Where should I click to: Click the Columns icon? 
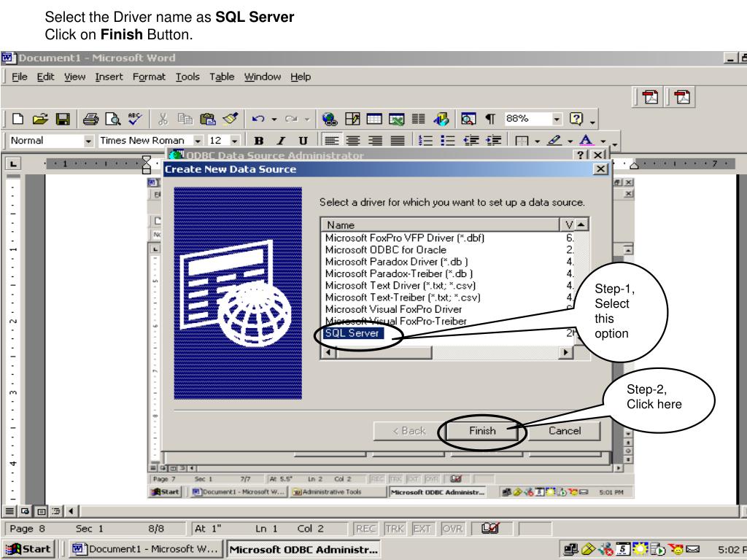pyautogui.click(x=418, y=119)
